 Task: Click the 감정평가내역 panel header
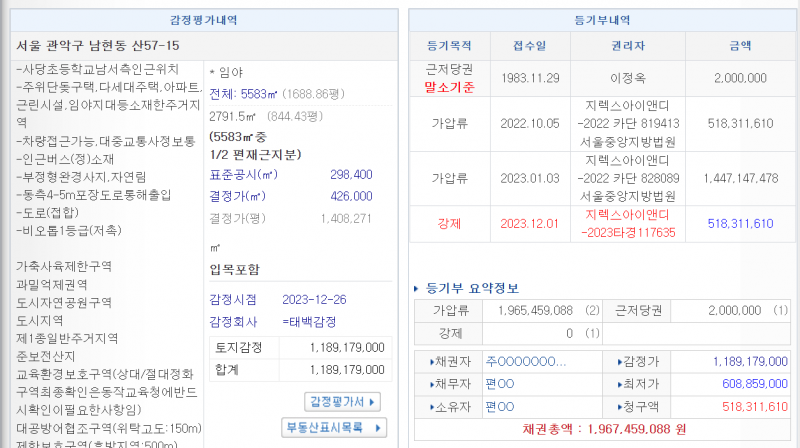point(205,19)
